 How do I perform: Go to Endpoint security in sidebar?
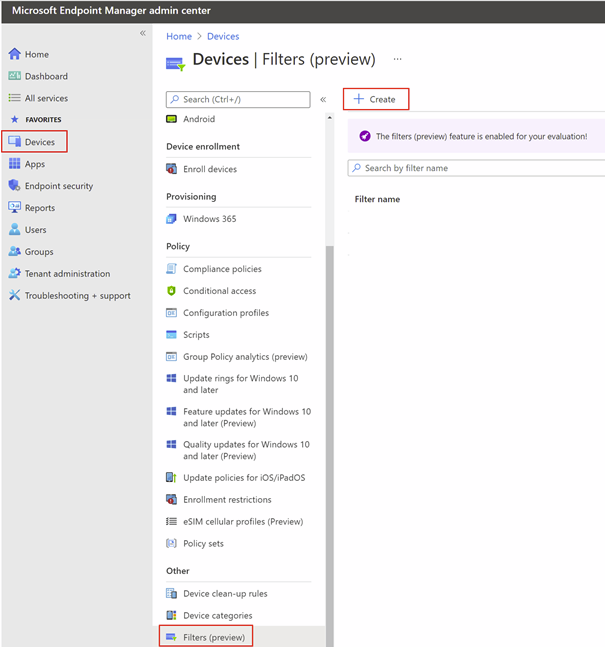[59, 186]
